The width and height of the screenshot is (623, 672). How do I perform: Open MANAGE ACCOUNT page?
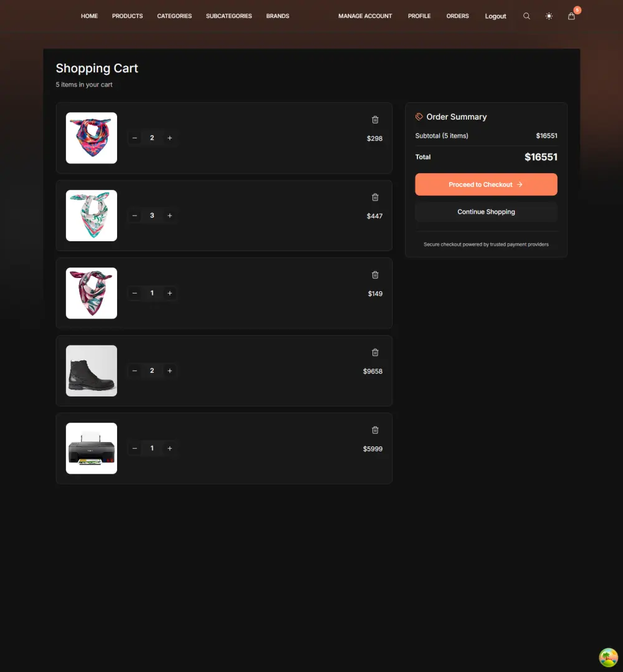pyautogui.click(x=365, y=16)
